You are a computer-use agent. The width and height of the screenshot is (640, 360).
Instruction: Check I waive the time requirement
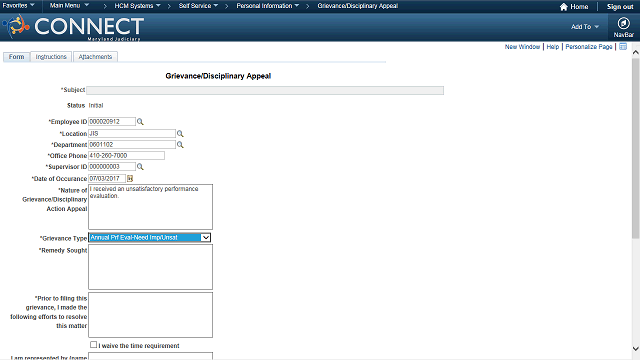pos(93,345)
